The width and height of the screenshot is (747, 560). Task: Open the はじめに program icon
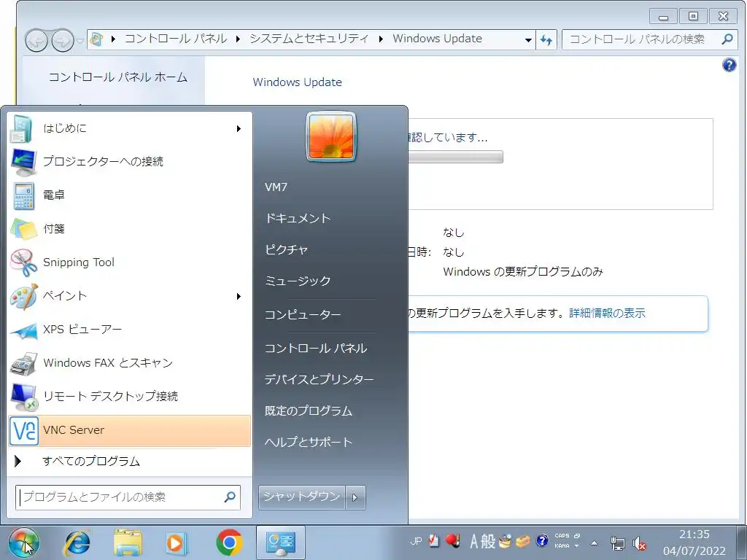(21, 128)
